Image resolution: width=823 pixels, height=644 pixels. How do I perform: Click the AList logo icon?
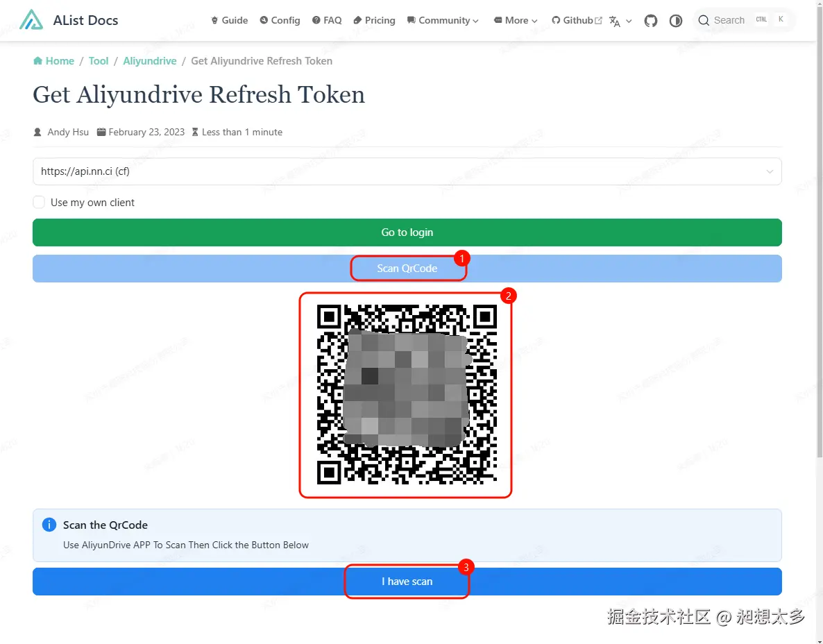click(x=31, y=20)
